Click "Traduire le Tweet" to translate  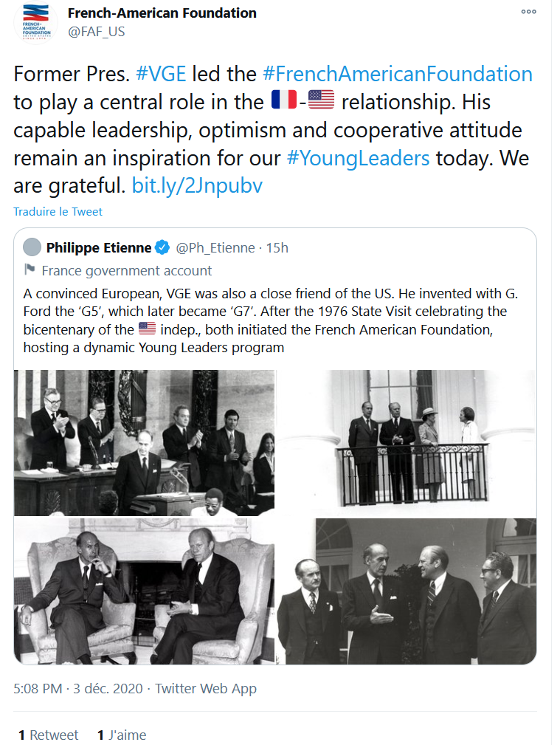click(x=58, y=212)
